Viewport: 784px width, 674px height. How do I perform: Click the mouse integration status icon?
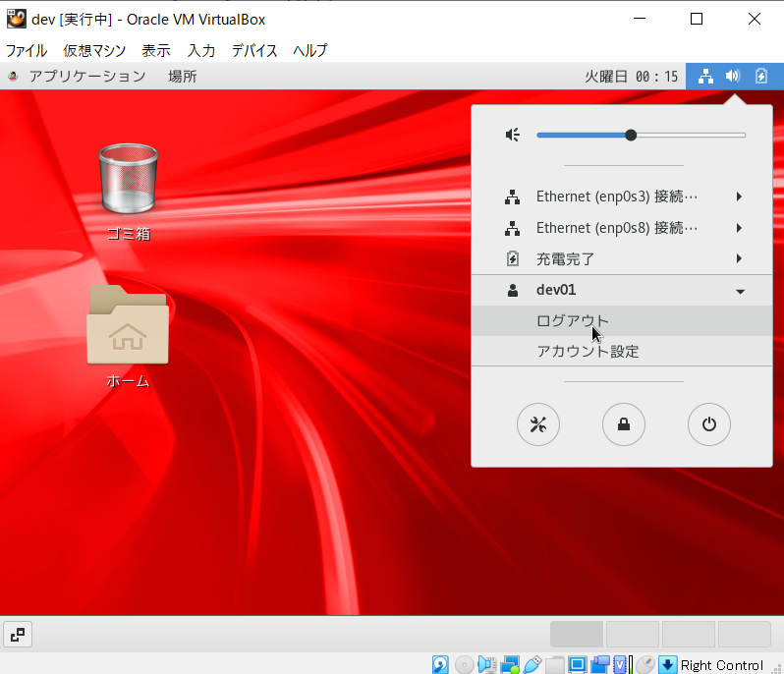pos(645,665)
